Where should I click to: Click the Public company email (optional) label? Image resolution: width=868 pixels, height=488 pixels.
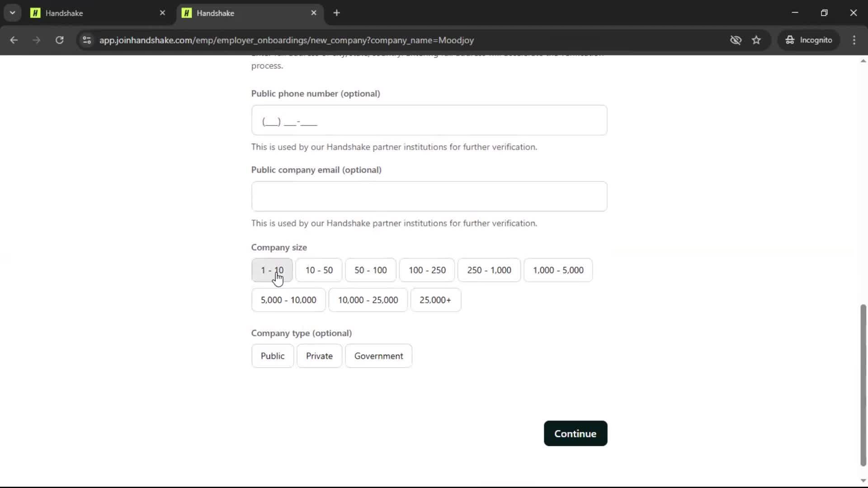[x=316, y=170]
